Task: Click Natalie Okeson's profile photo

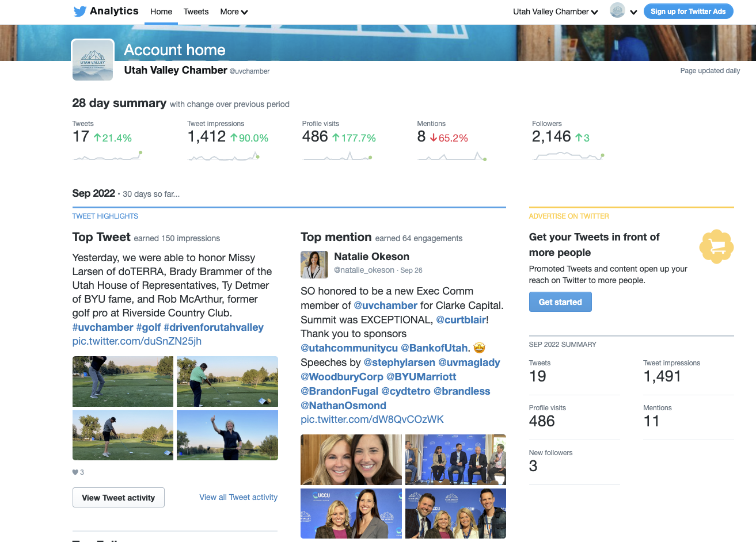Action: 314,265
